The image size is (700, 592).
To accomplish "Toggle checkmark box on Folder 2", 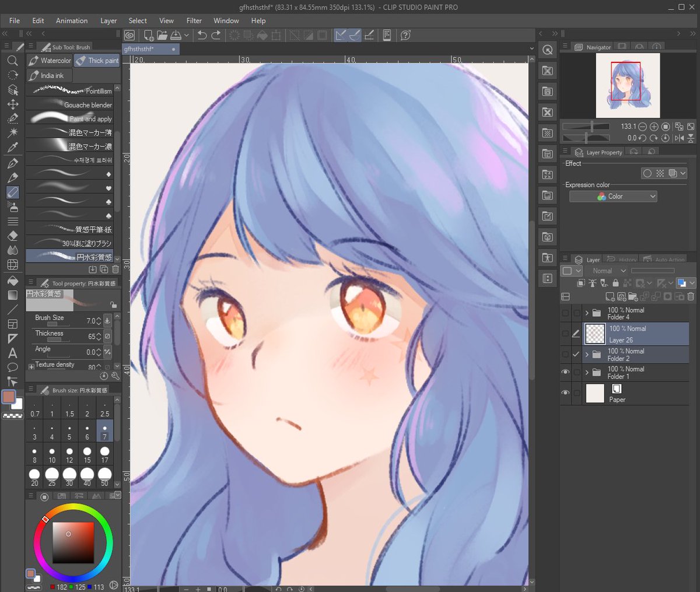I will (x=576, y=354).
